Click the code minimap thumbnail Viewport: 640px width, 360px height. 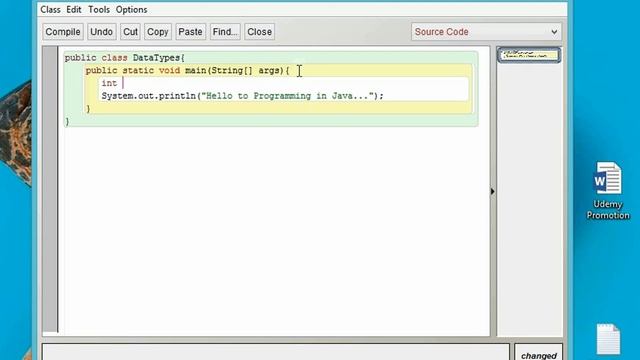tap(529, 55)
